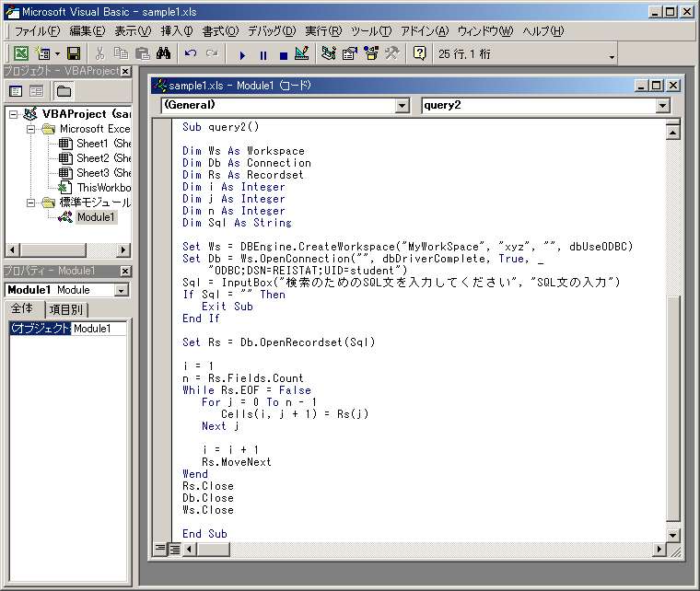
Task: Click the Copy toolbar icon
Action: [x=121, y=54]
